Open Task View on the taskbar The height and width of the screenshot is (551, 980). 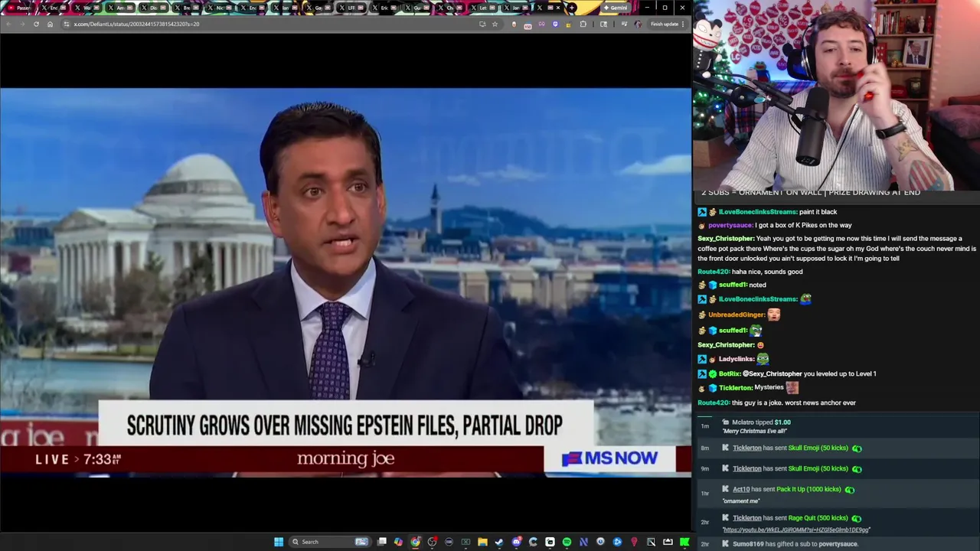coord(382,542)
